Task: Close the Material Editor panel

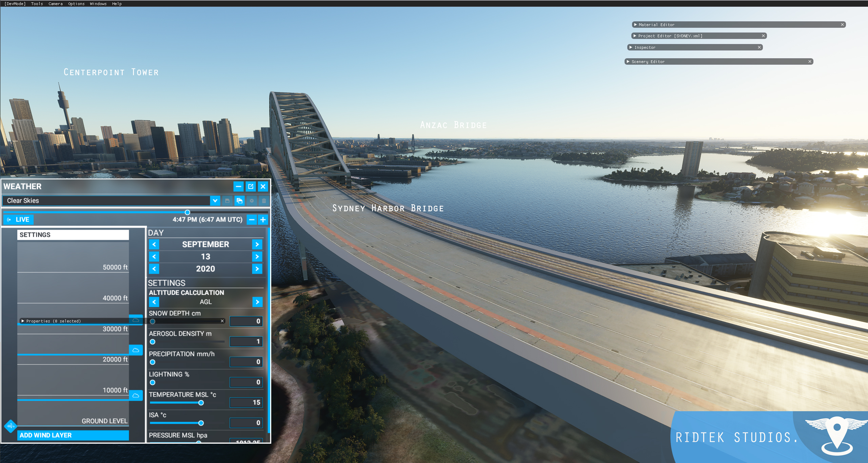Action: pos(842,25)
